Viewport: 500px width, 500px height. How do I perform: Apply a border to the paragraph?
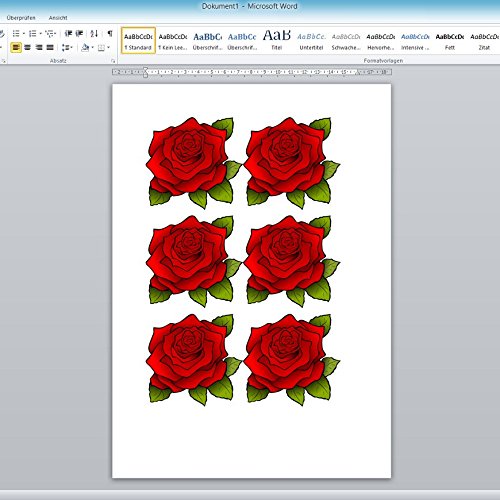click(x=101, y=48)
